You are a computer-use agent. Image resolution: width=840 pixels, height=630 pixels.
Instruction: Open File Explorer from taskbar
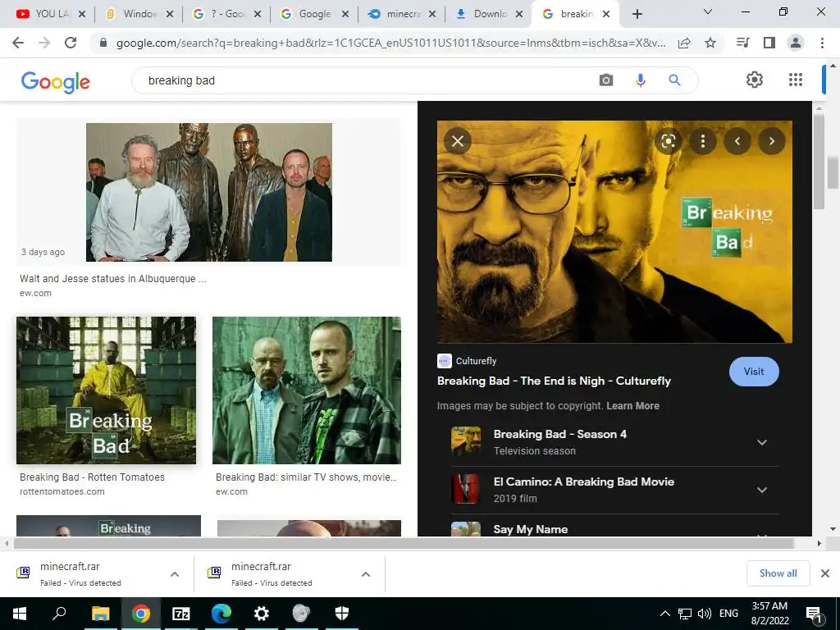click(x=100, y=614)
